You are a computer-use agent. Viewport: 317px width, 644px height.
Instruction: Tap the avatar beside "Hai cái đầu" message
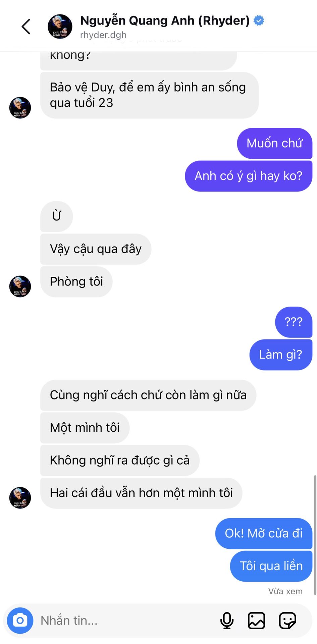(20, 498)
